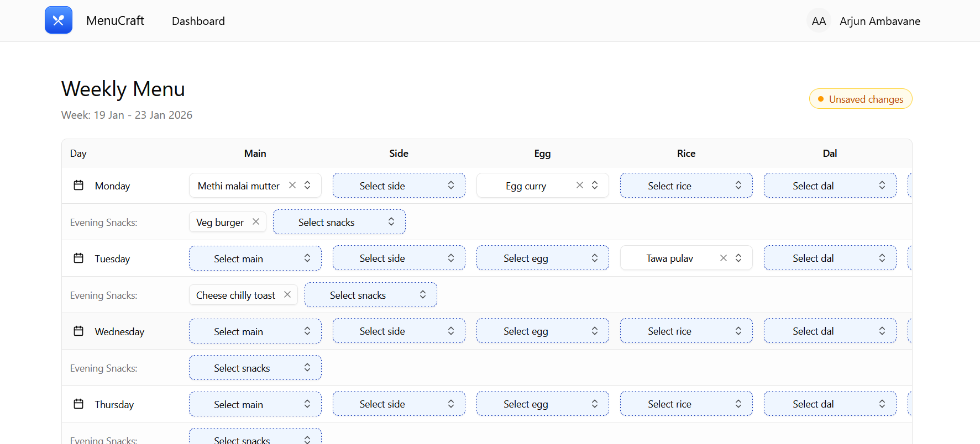Image resolution: width=980 pixels, height=444 pixels.
Task: Open Tuesday's Select dal dropdown
Action: (x=830, y=258)
